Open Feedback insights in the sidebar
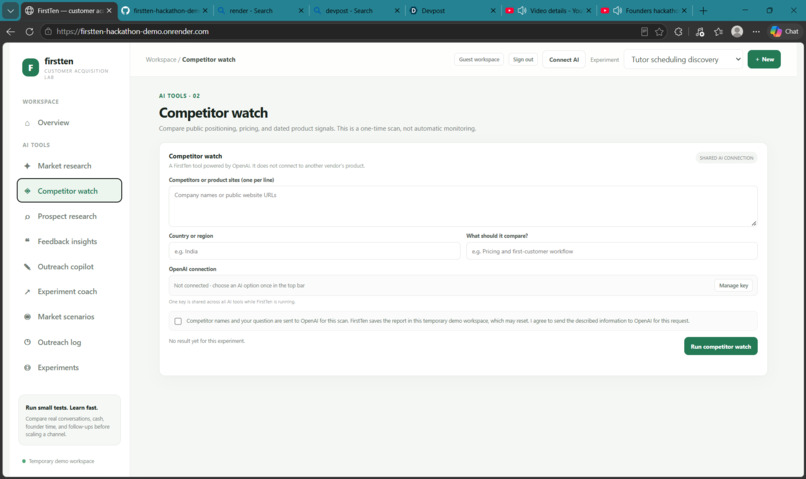This screenshot has width=806, height=479. 69,242
